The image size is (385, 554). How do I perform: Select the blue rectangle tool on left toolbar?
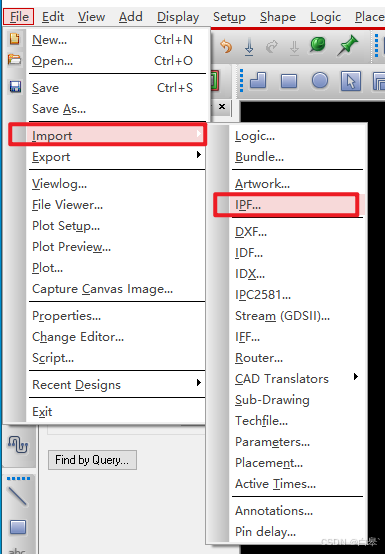click(x=18, y=527)
